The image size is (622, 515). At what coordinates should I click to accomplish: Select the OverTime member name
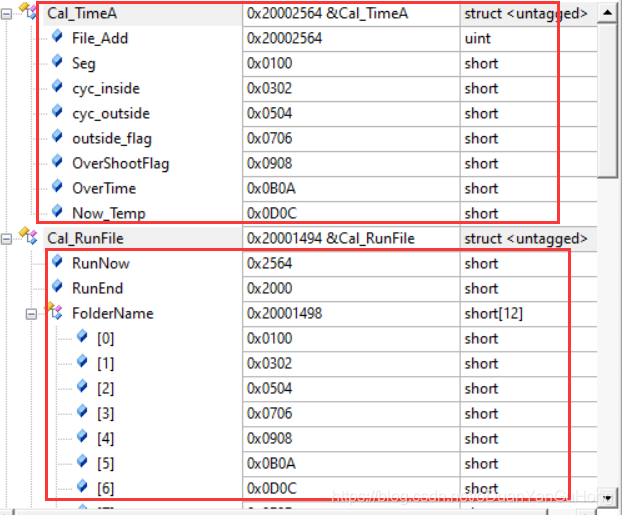click(x=104, y=188)
